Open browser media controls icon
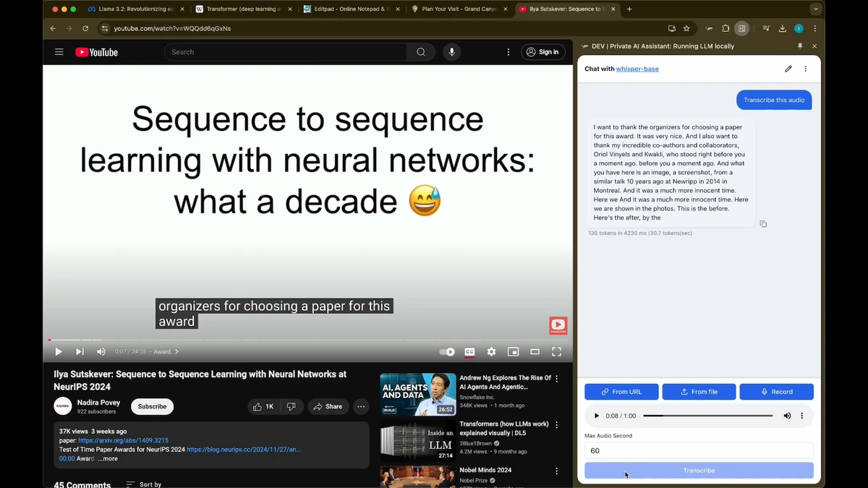 766,28
